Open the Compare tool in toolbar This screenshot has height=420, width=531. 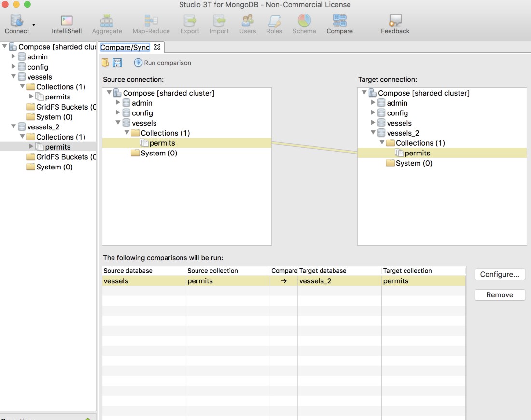coord(339,24)
